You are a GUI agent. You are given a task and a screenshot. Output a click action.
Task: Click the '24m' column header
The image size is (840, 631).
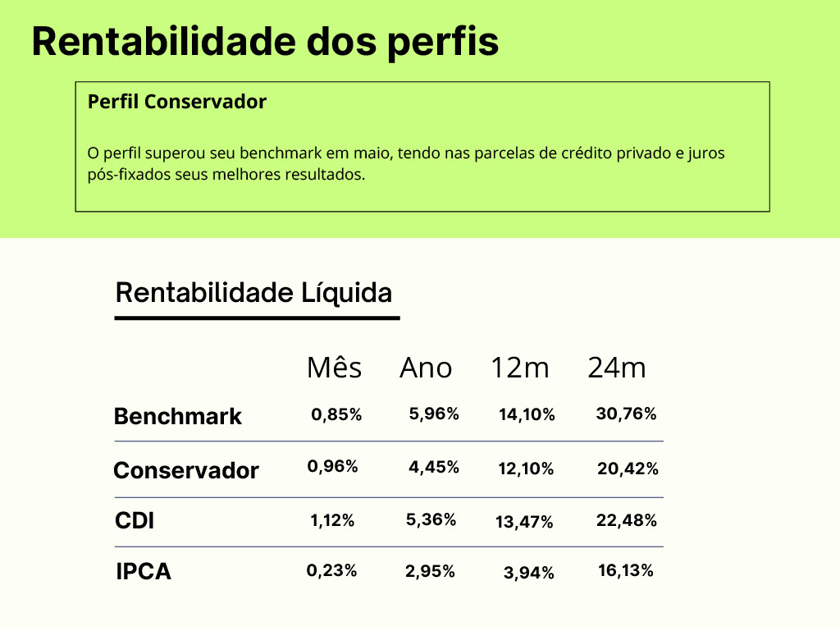pyautogui.click(x=617, y=368)
